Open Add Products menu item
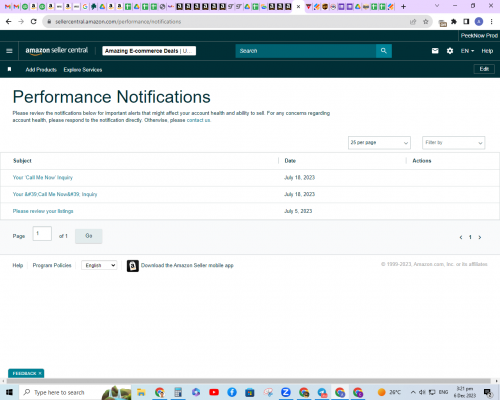This screenshot has height=400, width=500. click(41, 70)
